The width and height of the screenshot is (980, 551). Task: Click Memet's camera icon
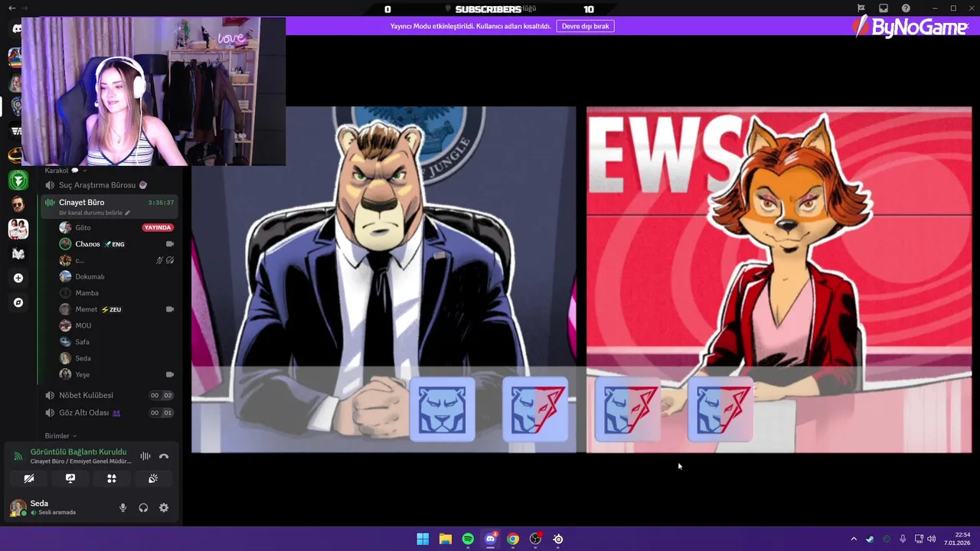tap(169, 309)
